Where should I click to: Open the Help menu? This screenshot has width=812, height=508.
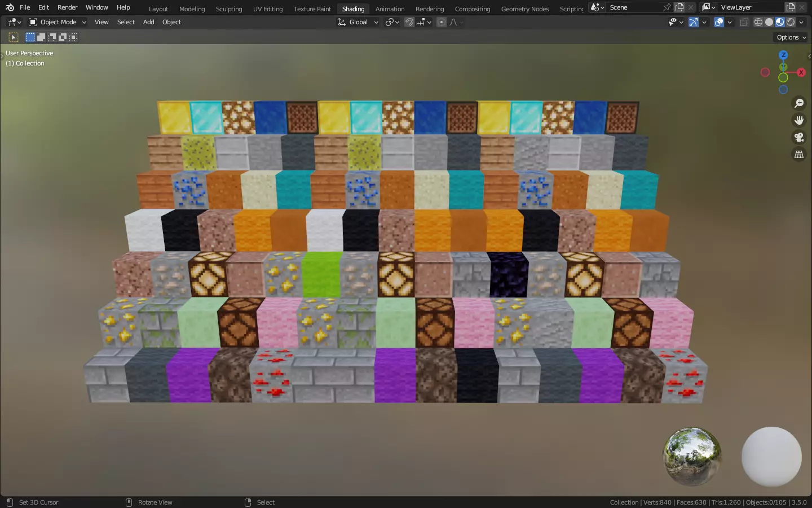(x=123, y=7)
